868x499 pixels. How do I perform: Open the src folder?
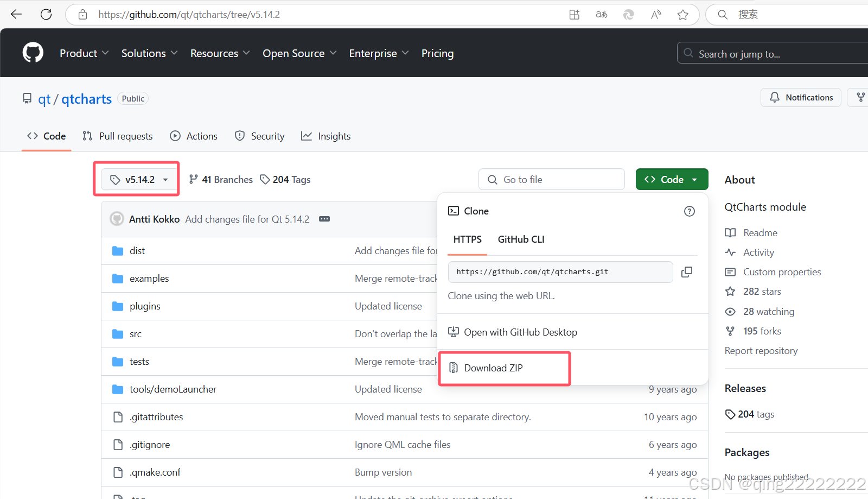coord(136,334)
